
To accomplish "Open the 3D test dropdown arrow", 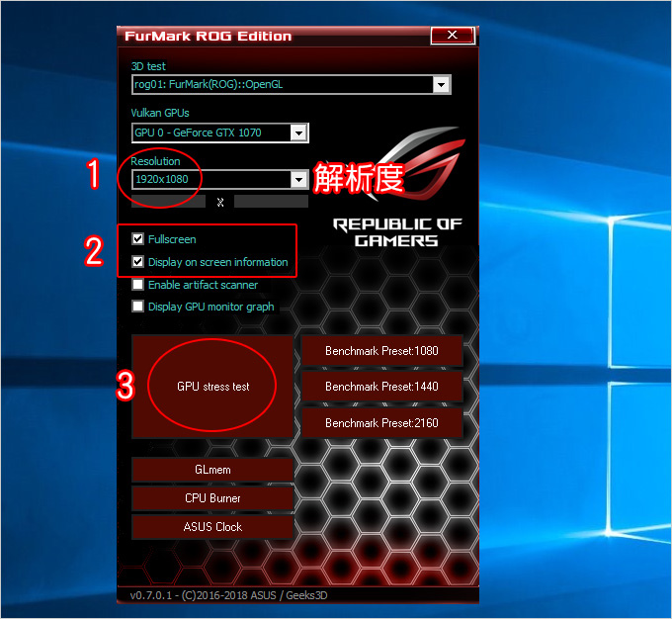I will coord(441,84).
